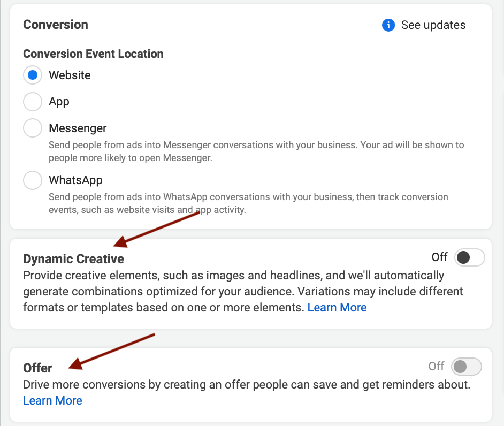Click the Conversion Event Location heading
This screenshot has width=504, height=426.
pyautogui.click(x=93, y=54)
